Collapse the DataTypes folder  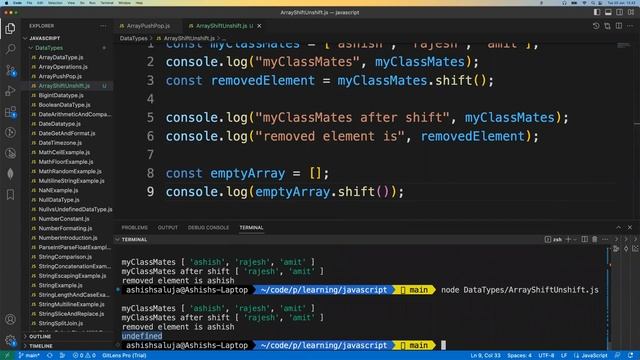(48, 48)
